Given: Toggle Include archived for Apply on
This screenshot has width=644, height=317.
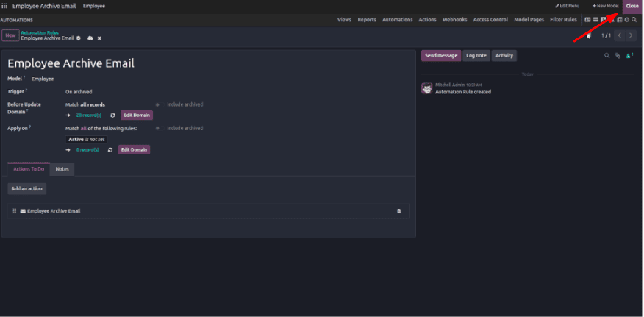Looking at the screenshot, I should tap(160, 129).
